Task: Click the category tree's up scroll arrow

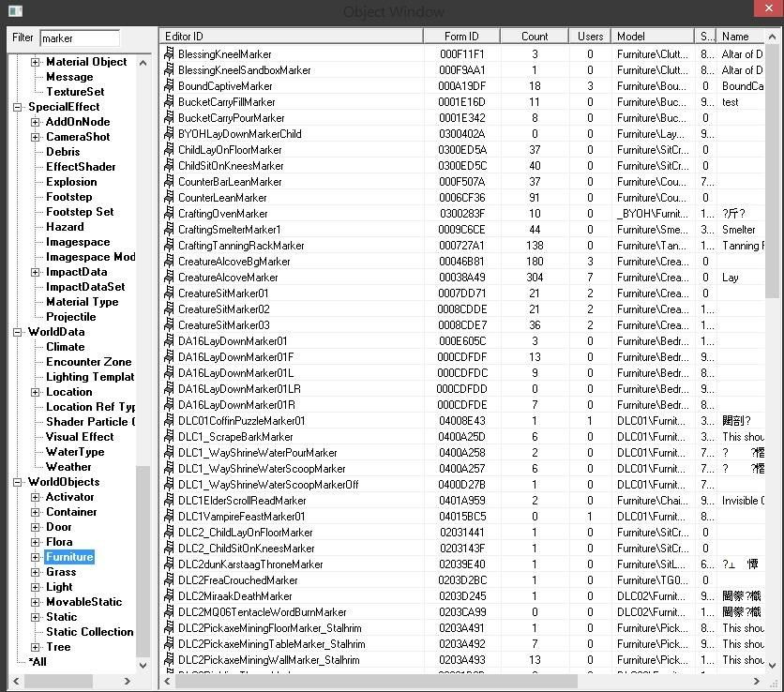Action: (x=143, y=63)
